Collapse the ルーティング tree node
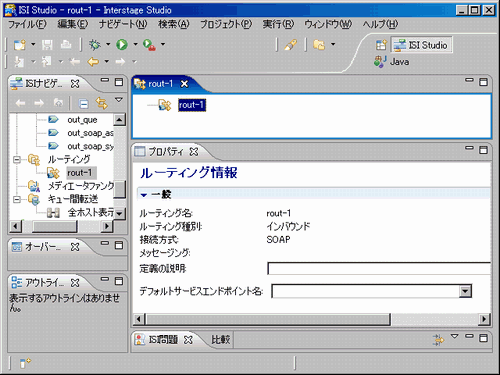The width and height of the screenshot is (500, 375). click(17, 160)
